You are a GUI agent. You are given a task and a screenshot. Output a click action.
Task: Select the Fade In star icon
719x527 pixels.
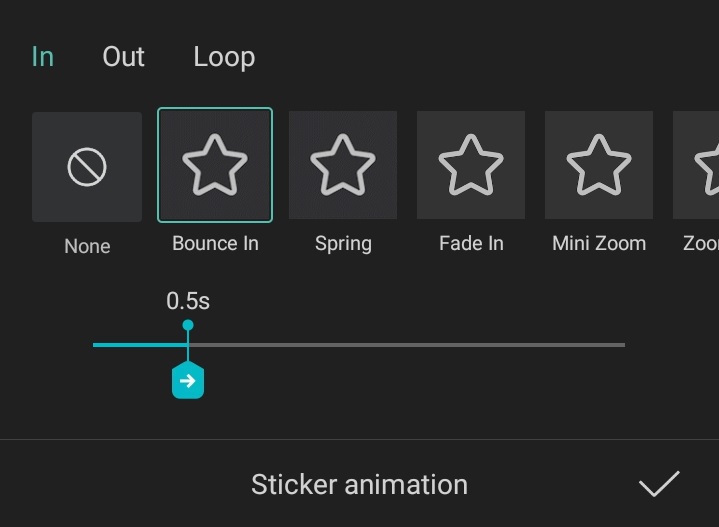[x=471, y=165]
